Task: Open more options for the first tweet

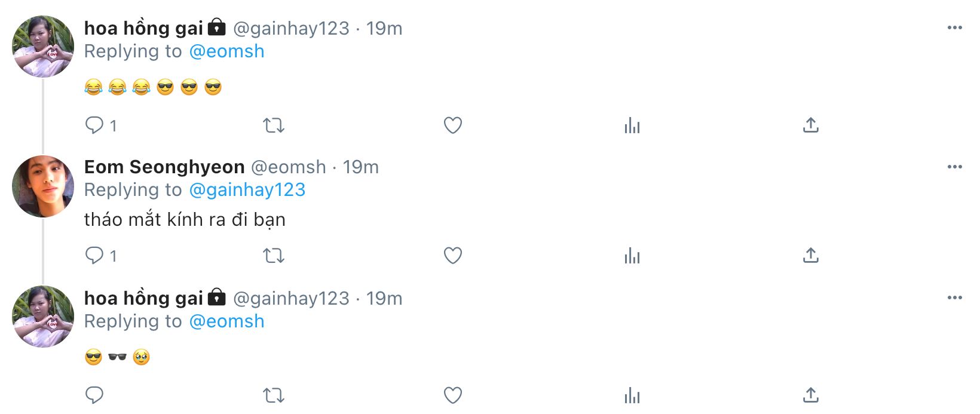Action: (954, 27)
